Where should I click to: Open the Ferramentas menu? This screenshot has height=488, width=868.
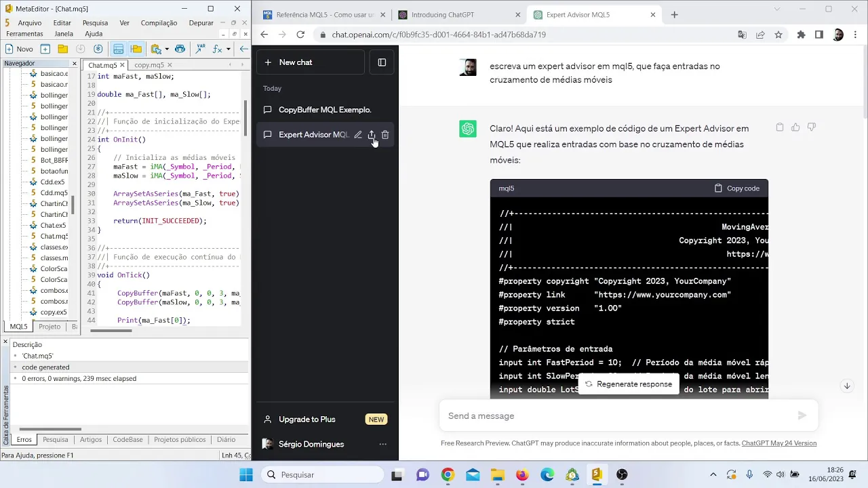[24, 34]
